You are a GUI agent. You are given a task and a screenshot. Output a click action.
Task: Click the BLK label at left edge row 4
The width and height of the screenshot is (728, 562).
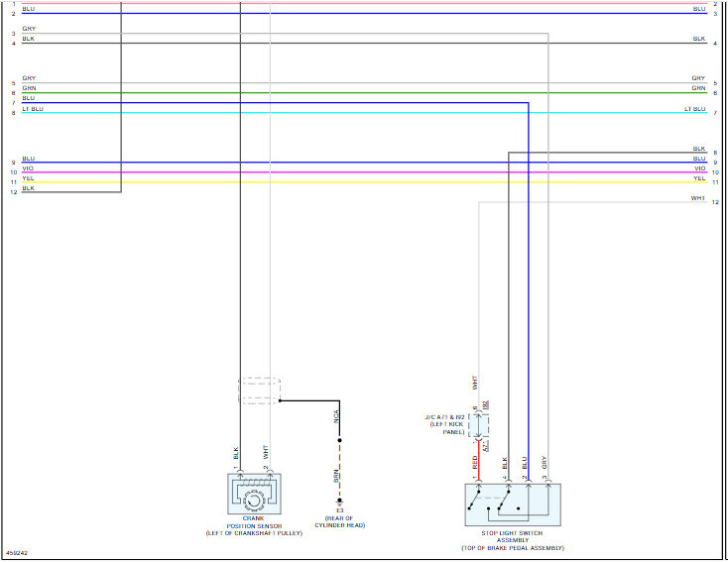(x=28, y=39)
